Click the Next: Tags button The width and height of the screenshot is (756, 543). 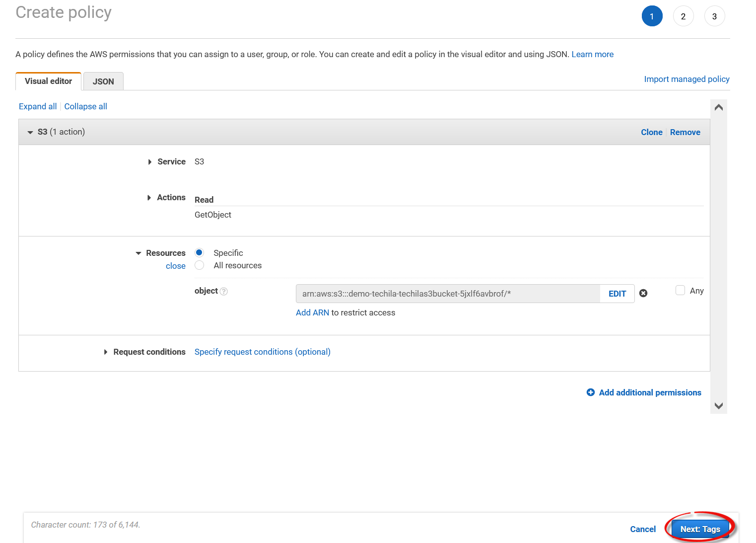pyautogui.click(x=700, y=529)
